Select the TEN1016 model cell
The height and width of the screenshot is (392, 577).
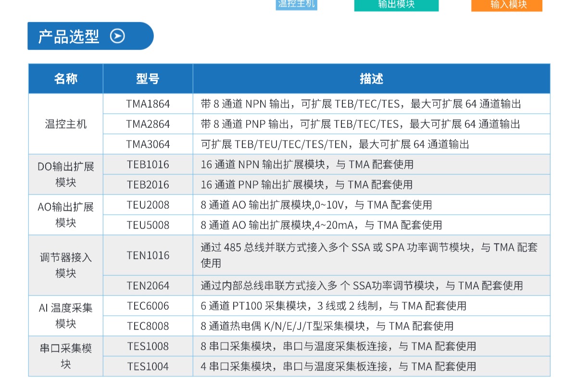[x=148, y=255]
